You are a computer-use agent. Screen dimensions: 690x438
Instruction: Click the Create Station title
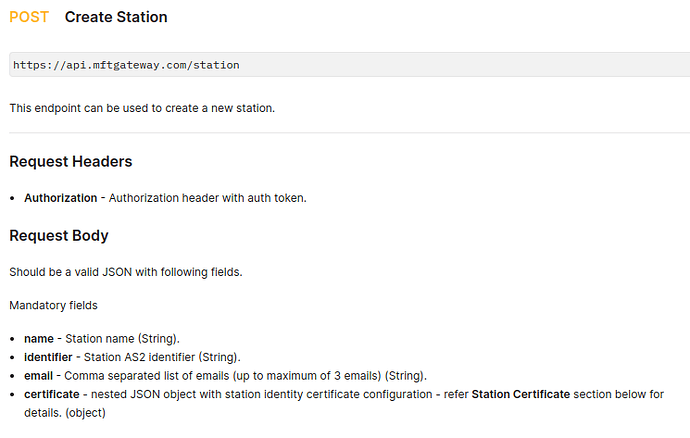pos(116,17)
